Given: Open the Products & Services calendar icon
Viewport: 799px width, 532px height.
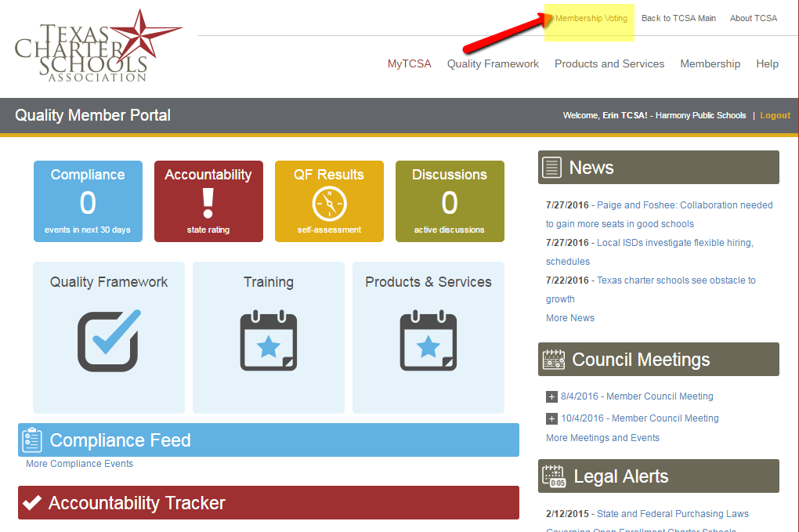Looking at the screenshot, I should click(428, 340).
